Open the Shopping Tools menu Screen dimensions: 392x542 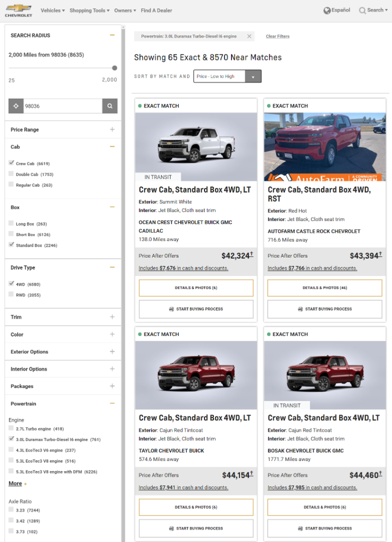[90, 11]
